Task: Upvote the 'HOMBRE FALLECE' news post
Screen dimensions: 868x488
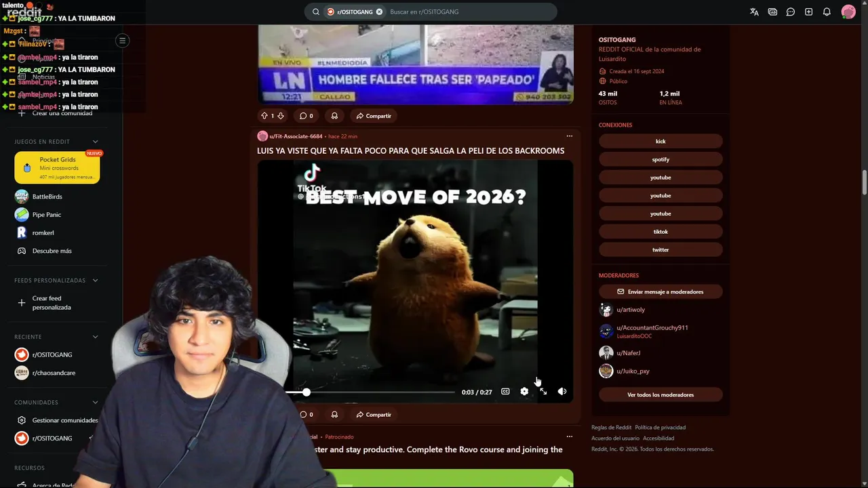Action: pos(264,116)
